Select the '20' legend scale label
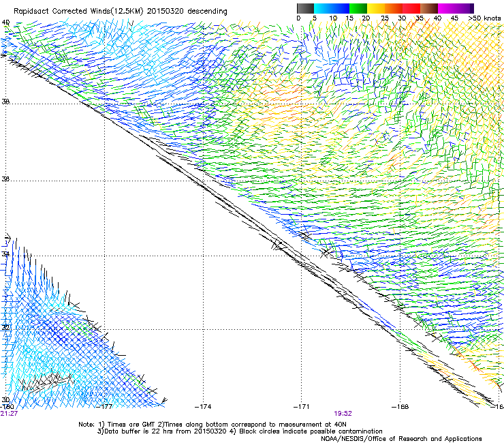Viewport: 504px width, 443px height. [366, 18]
